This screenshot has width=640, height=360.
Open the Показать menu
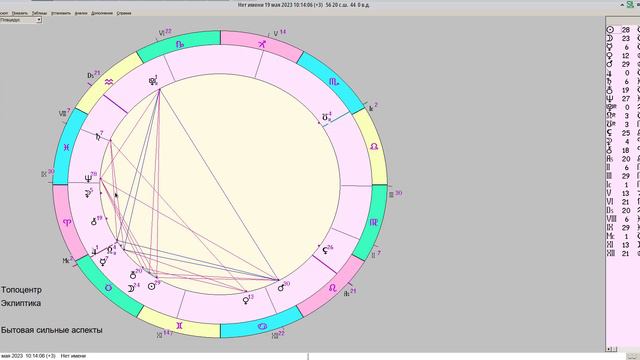pos(20,13)
